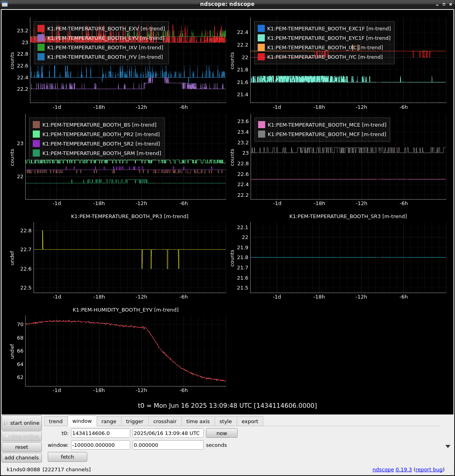455x476 pixels.
Task: Click the start online button
Action: tap(22, 423)
